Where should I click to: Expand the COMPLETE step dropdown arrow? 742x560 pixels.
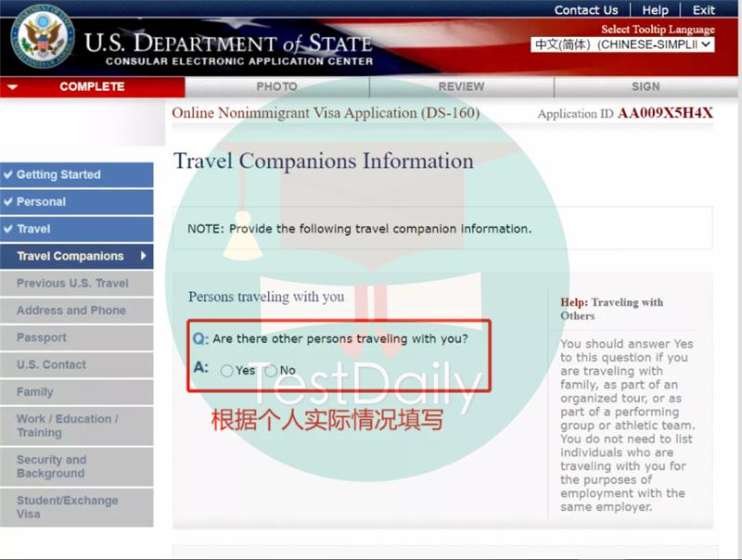coord(13,87)
